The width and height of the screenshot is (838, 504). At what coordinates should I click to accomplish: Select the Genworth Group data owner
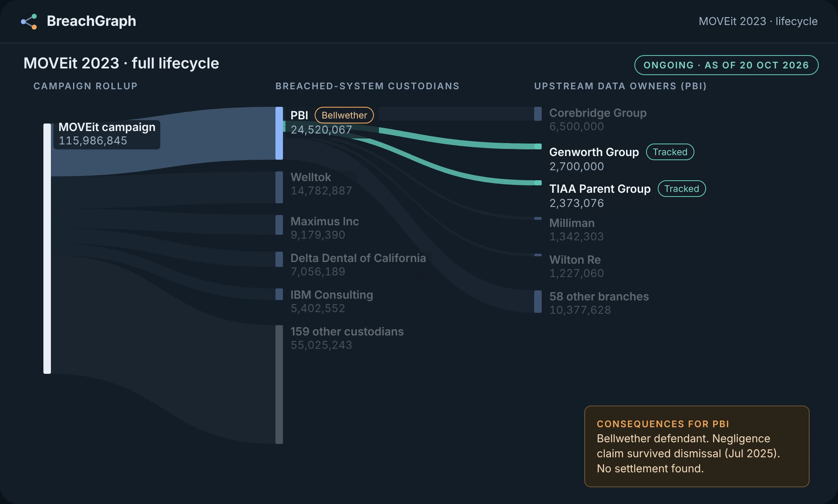click(x=594, y=152)
